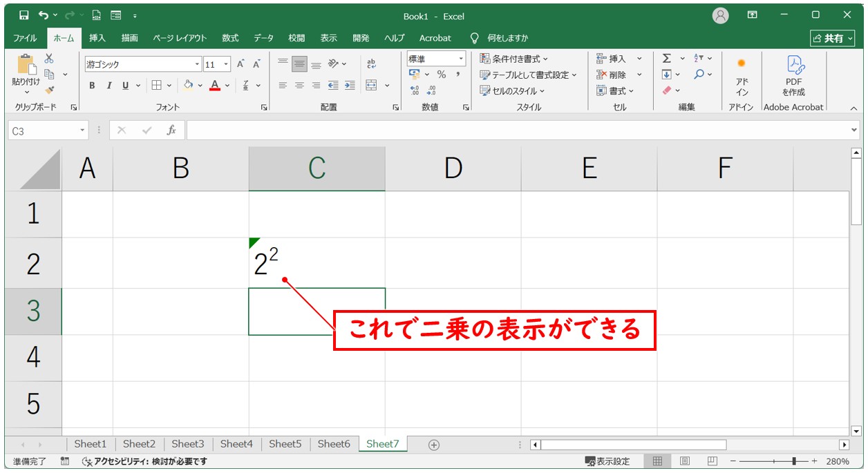
Task: Switch to the Sheet3 worksheet tab
Action: coord(188,444)
